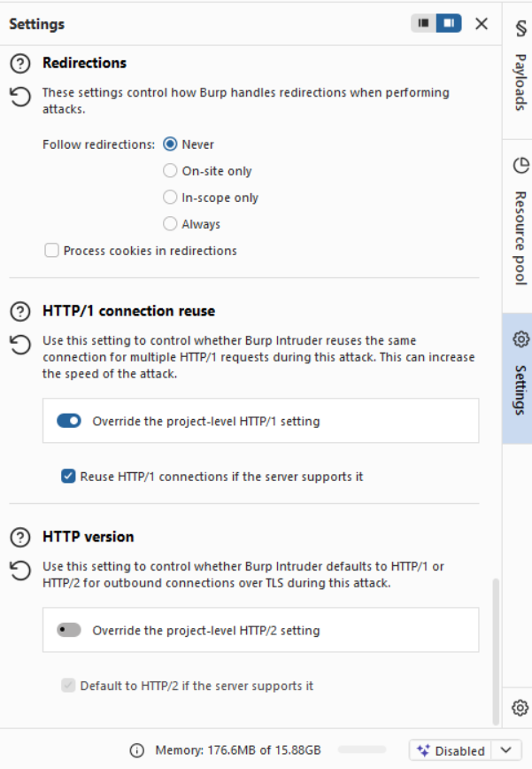
Task: Turn on Override project-level HTTP/2 setting
Action: [x=69, y=630]
